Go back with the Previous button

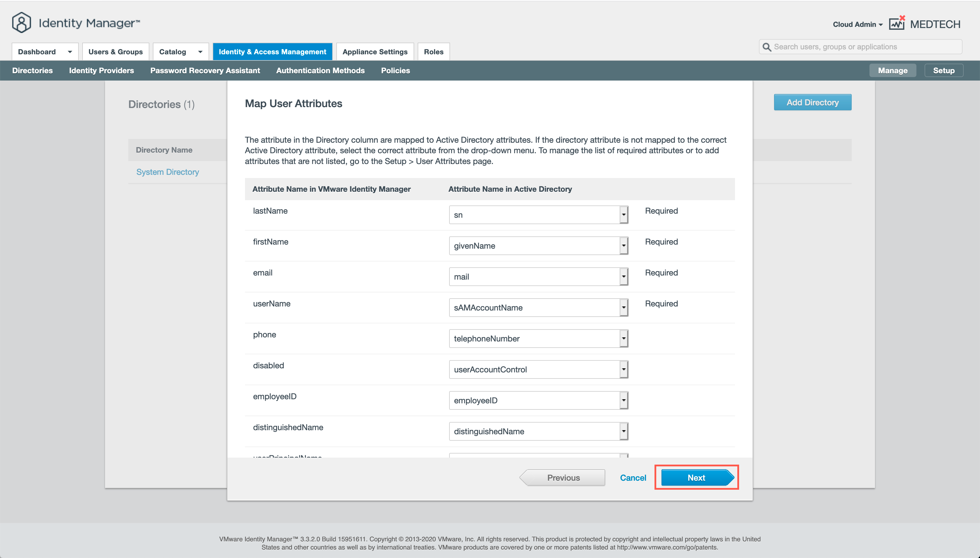563,477
